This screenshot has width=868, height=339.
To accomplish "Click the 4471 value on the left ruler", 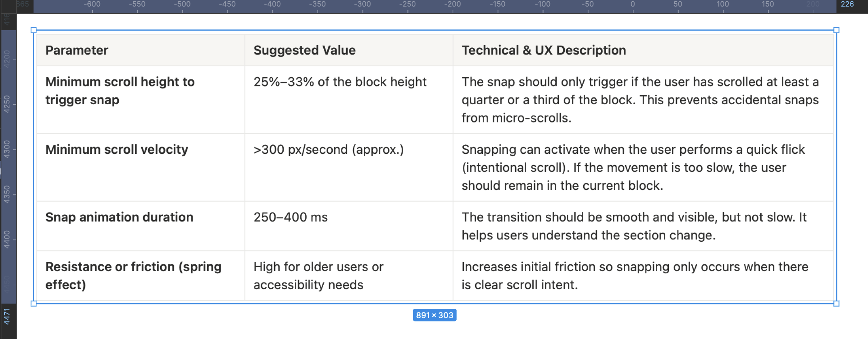I will tap(7, 316).
